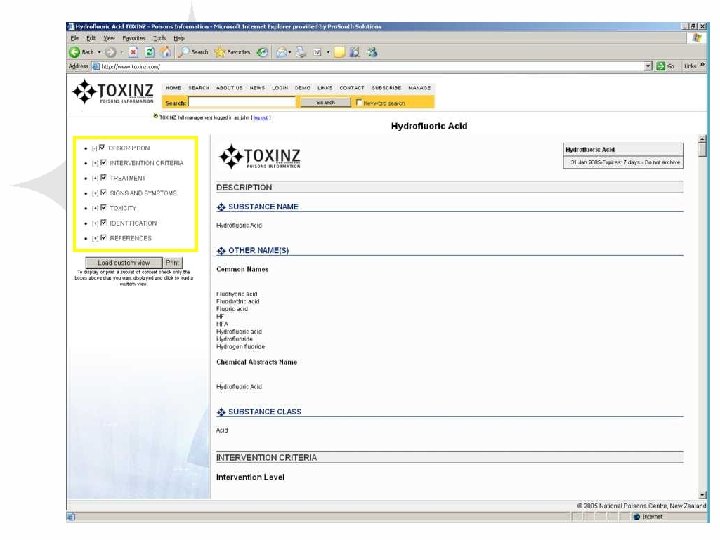Click the browser Forward arrow icon
Screen dimensions: 720x540
(x=110, y=52)
